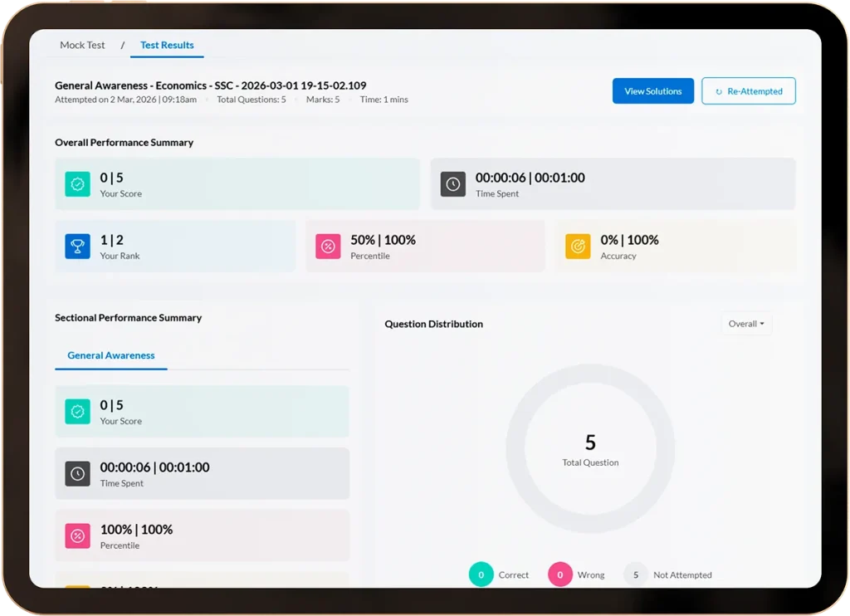Click the clock icon beside overall Time Spent
The height and width of the screenshot is (616, 850).
[x=452, y=184]
